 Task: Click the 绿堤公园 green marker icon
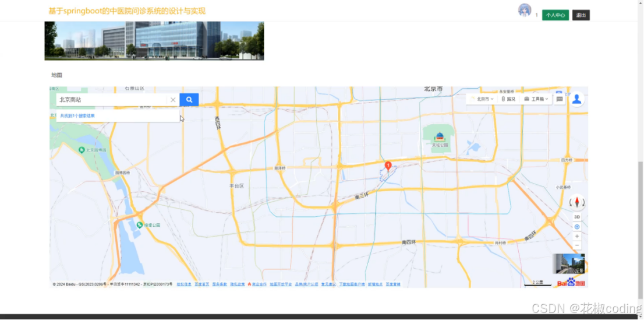pyautogui.click(x=140, y=225)
